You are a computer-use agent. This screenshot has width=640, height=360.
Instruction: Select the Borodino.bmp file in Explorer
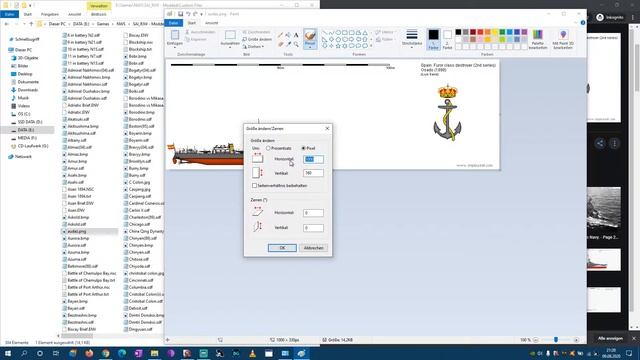tap(139, 112)
